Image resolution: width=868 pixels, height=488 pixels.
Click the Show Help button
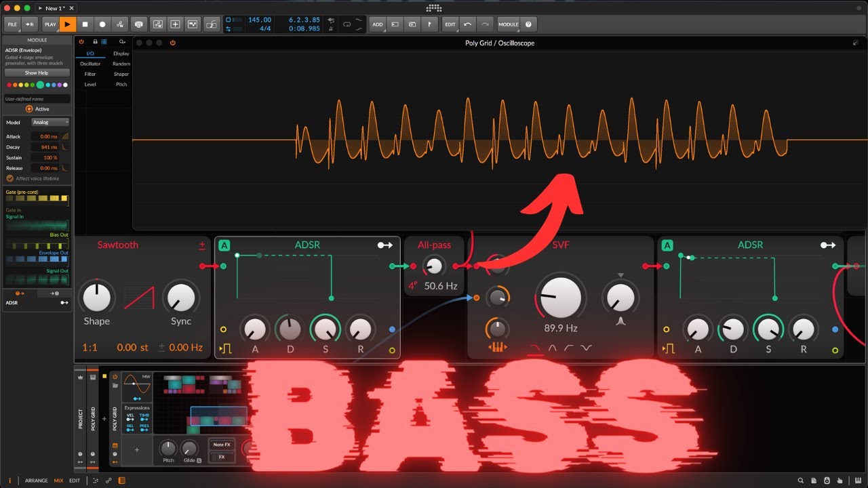tap(37, 73)
